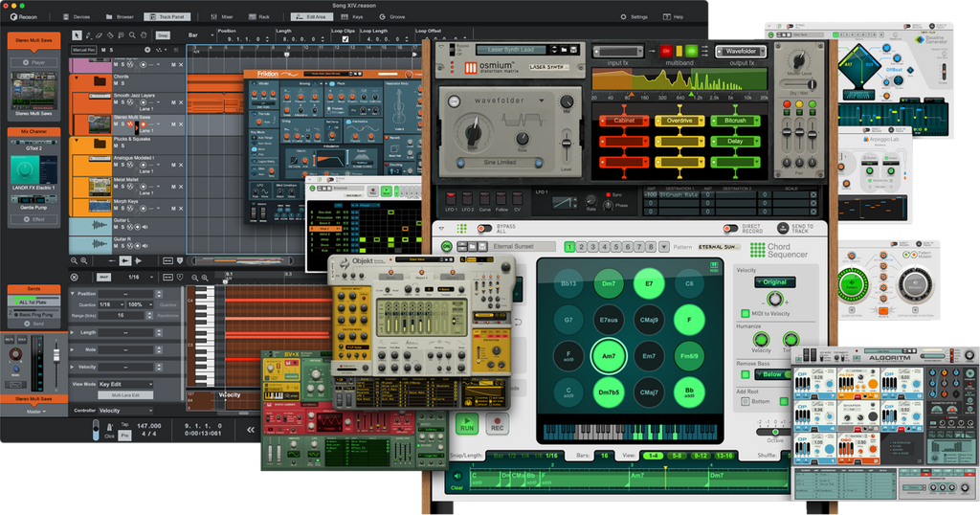Open the Devices tab
The height and width of the screenshot is (515, 980).
[x=77, y=17]
